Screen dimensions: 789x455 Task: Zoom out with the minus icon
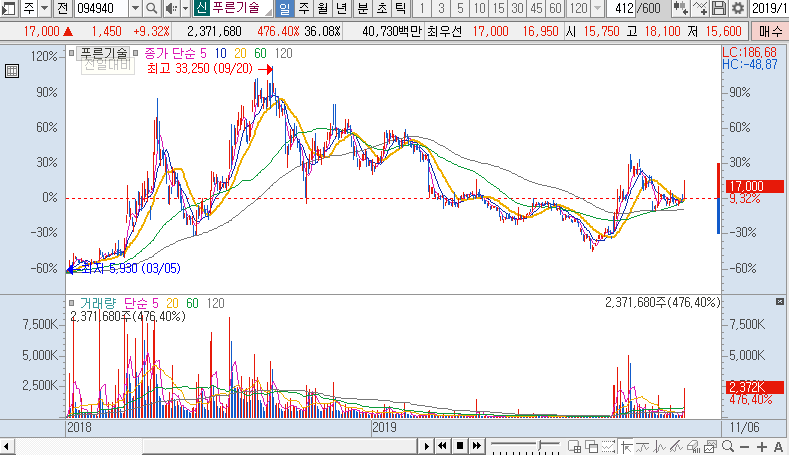pos(745,447)
